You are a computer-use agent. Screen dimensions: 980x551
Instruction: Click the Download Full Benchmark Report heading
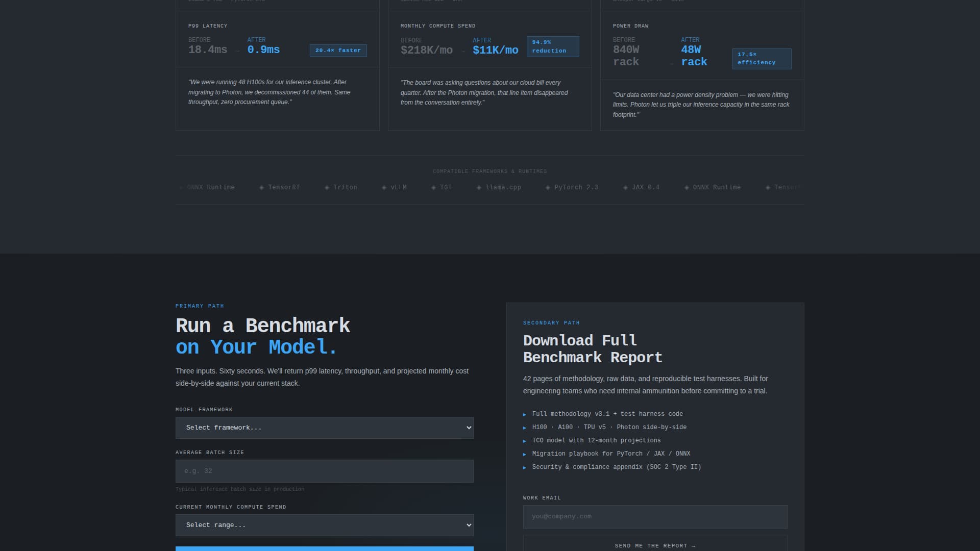(x=593, y=349)
